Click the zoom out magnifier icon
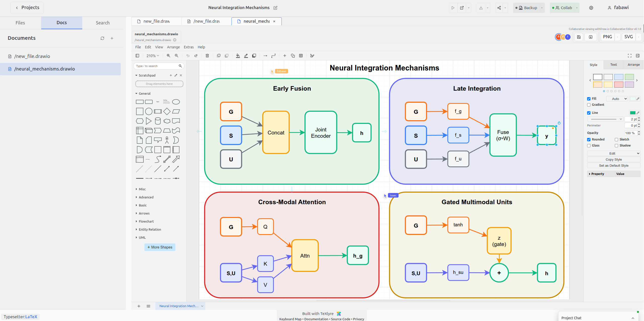The image size is (644, 321). pyautogui.click(x=177, y=56)
